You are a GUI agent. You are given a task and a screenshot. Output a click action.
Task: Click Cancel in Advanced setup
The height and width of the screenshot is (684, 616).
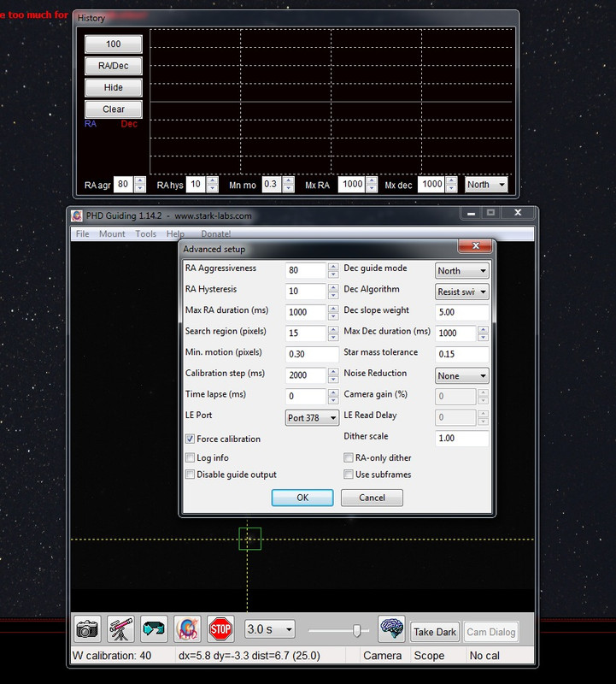[x=372, y=498]
